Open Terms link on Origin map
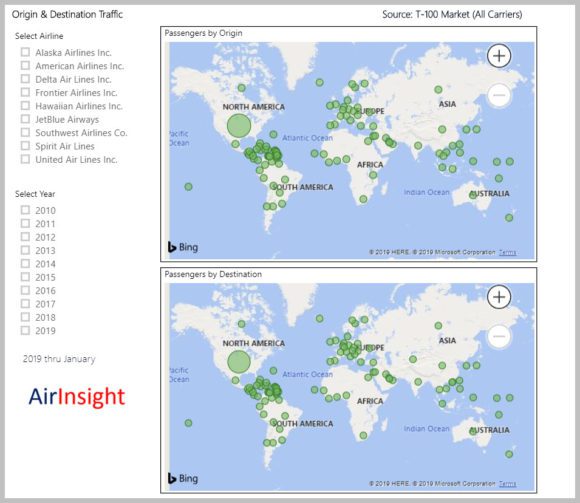 pos(507,252)
